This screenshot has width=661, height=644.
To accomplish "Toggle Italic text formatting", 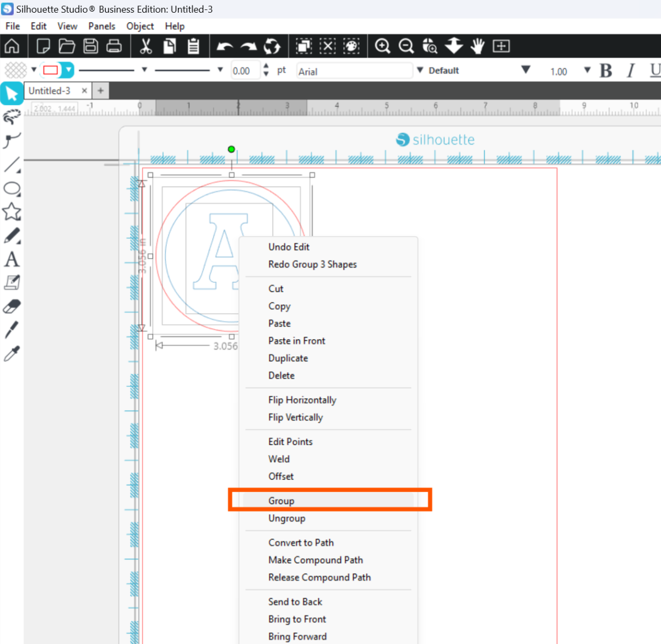I will pos(630,70).
